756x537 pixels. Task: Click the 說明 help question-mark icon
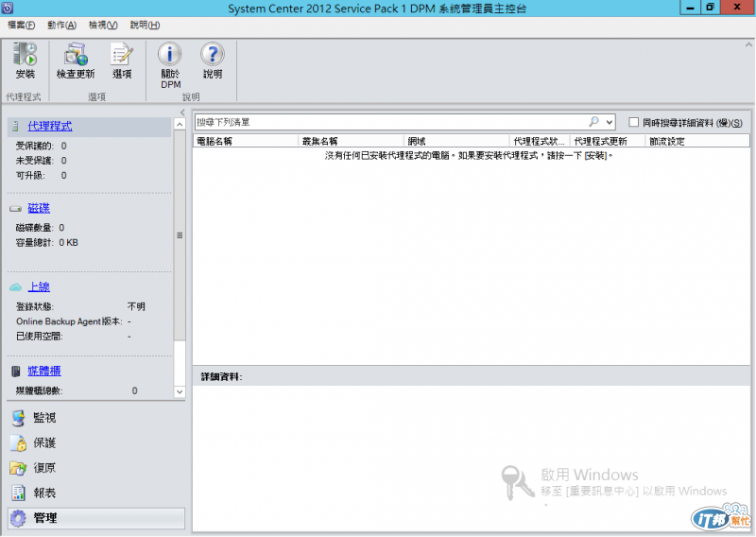click(212, 54)
